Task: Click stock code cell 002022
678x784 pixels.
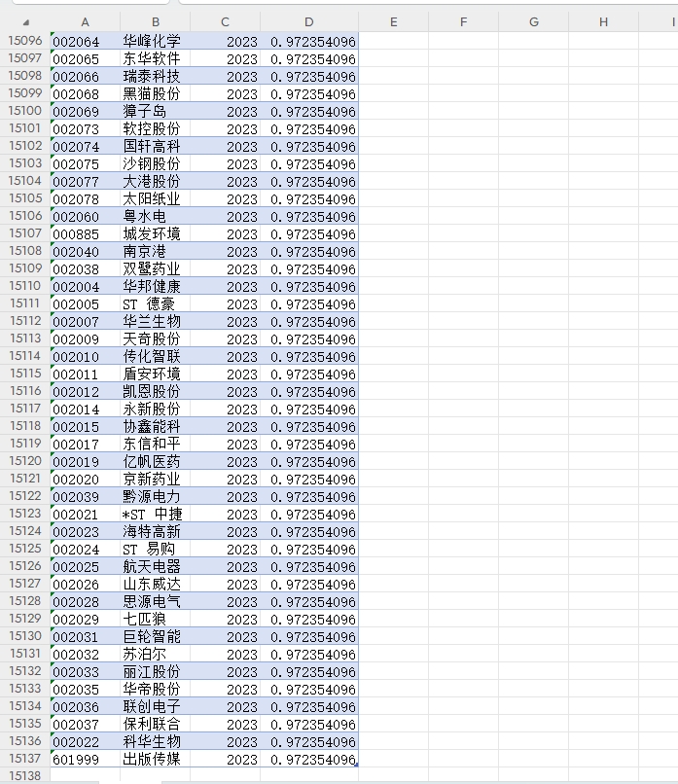Action: (x=85, y=740)
